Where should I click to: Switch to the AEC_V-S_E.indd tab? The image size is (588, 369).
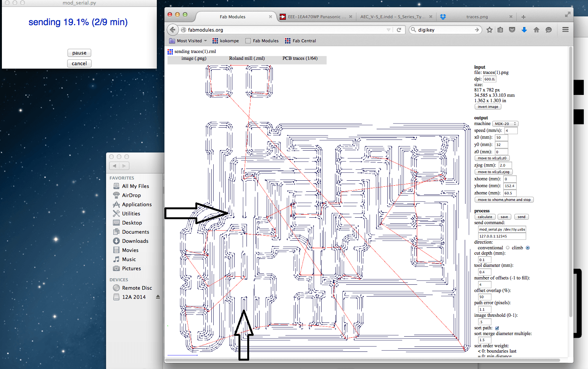396,17
